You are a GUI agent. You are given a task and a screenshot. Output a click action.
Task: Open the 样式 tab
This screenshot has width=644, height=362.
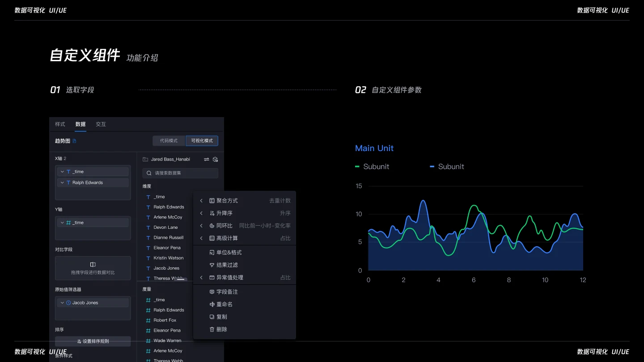(60, 124)
